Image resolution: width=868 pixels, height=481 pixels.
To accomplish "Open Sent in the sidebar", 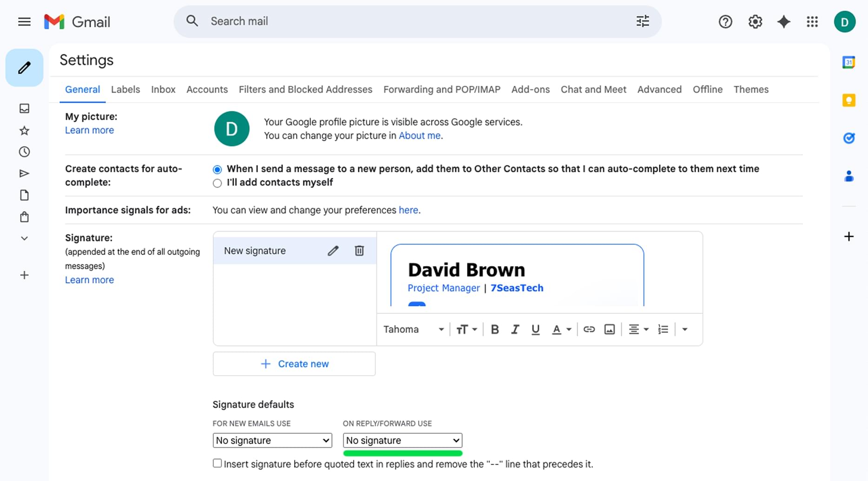I will pos(24,174).
